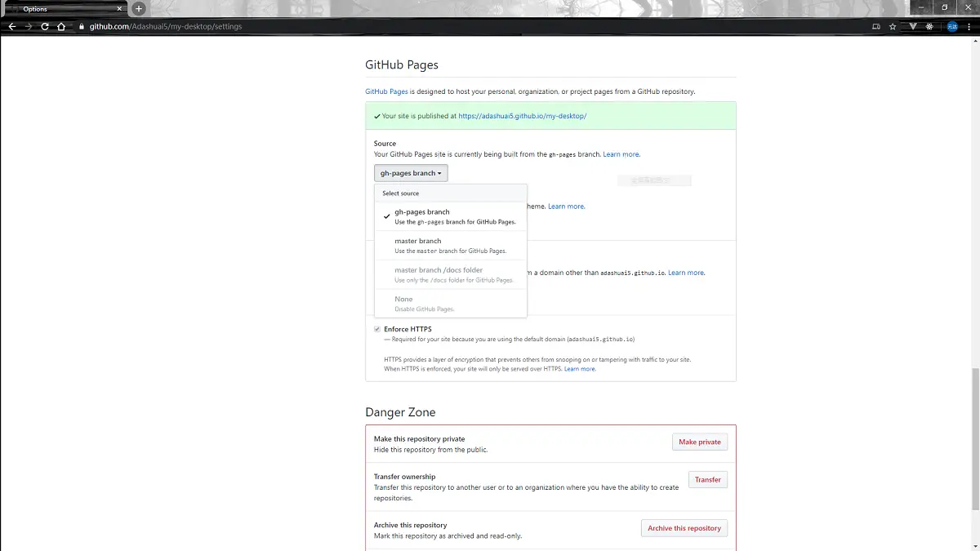Click the GitHub Pages section heading

tap(402, 64)
